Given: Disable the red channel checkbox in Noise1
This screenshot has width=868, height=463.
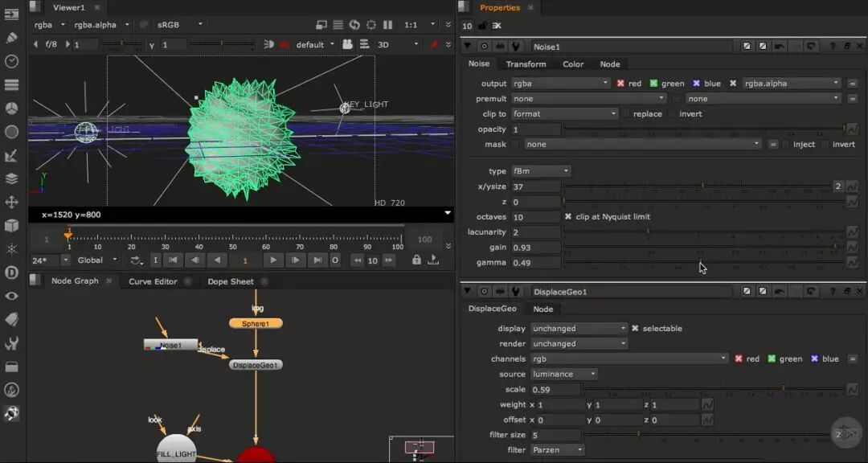Looking at the screenshot, I should (x=621, y=84).
